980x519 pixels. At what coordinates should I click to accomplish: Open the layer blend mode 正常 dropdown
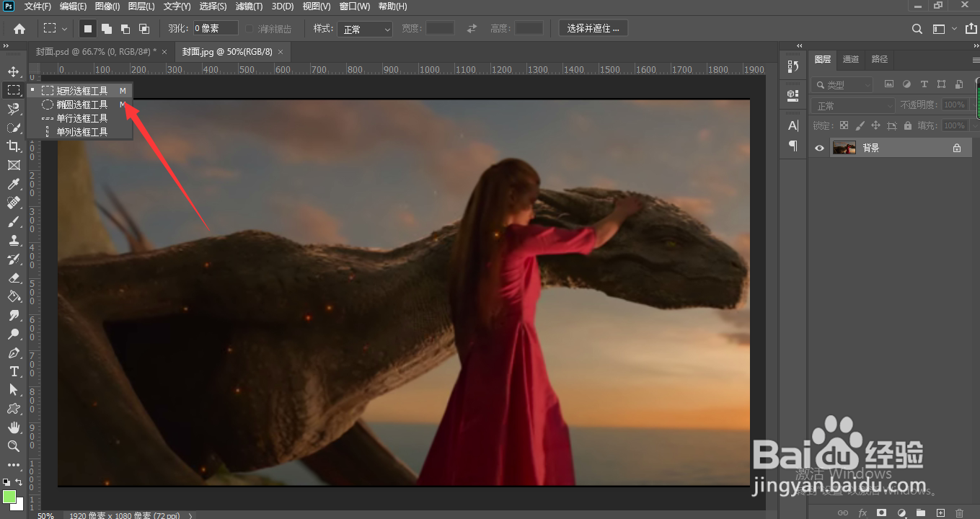(853, 105)
